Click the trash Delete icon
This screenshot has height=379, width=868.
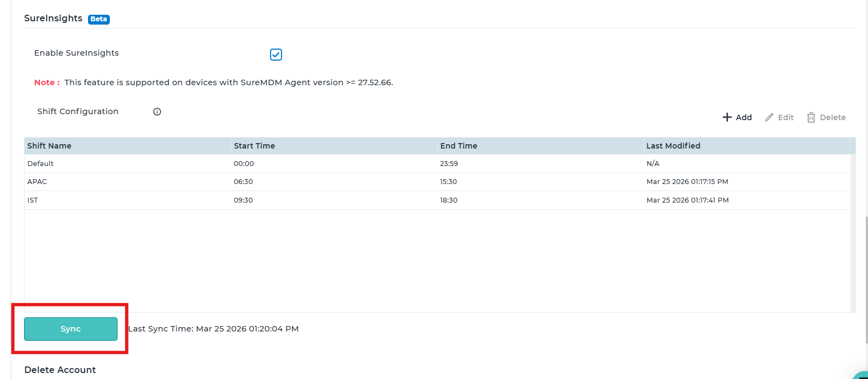coord(811,117)
